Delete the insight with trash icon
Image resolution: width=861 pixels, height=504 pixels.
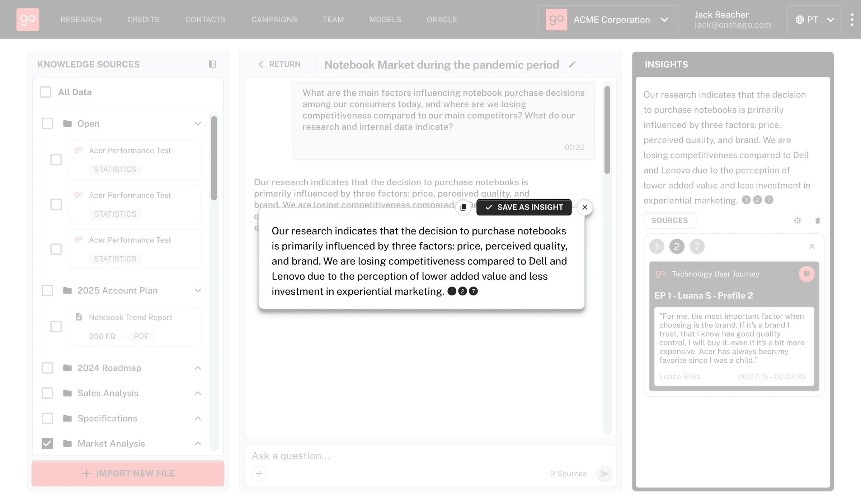(818, 220)
